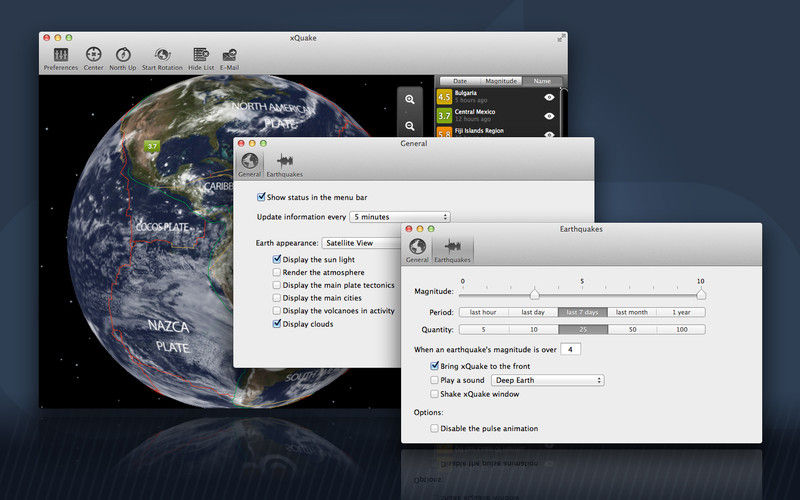The image size is (800, 500).
Task: Zoom out on the globe
Action: pyautogui.click(x=410, y=126)
